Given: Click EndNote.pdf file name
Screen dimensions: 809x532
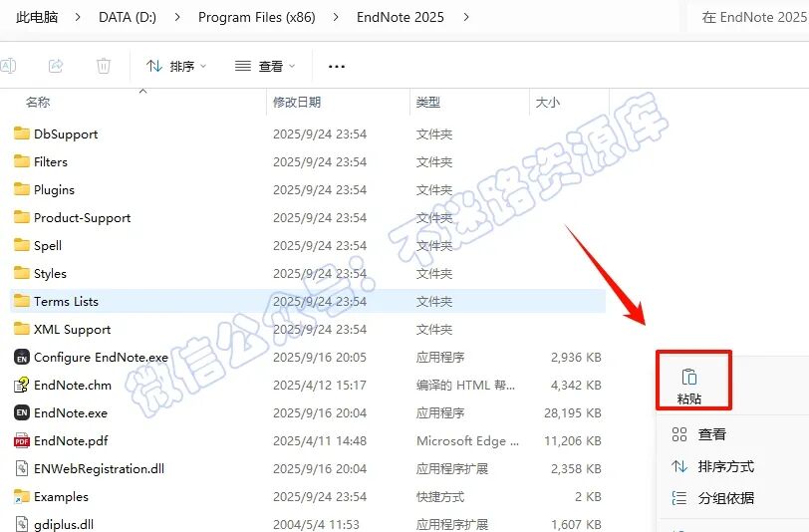Looking at the screenshot, I should point(71,440).
